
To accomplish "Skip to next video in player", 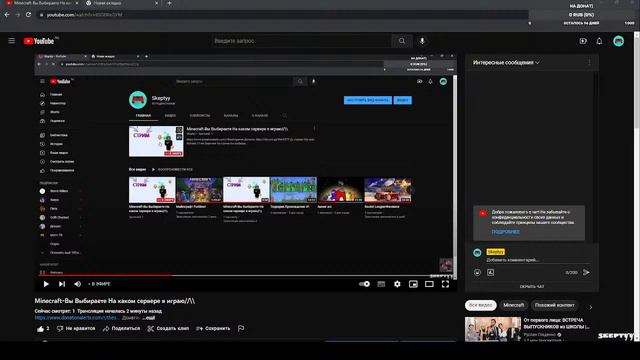I will tap(62, 284).
